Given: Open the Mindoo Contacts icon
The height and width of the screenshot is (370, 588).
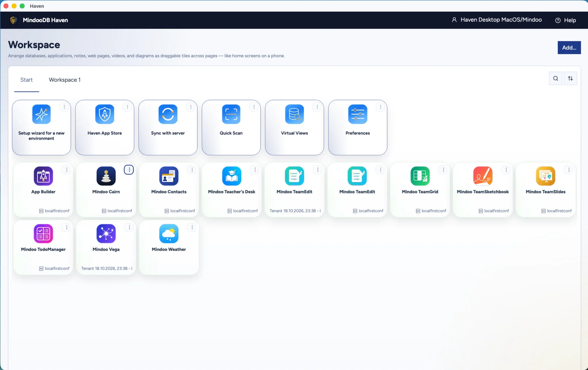Looking at the screenshot, I should pos(169,176).
